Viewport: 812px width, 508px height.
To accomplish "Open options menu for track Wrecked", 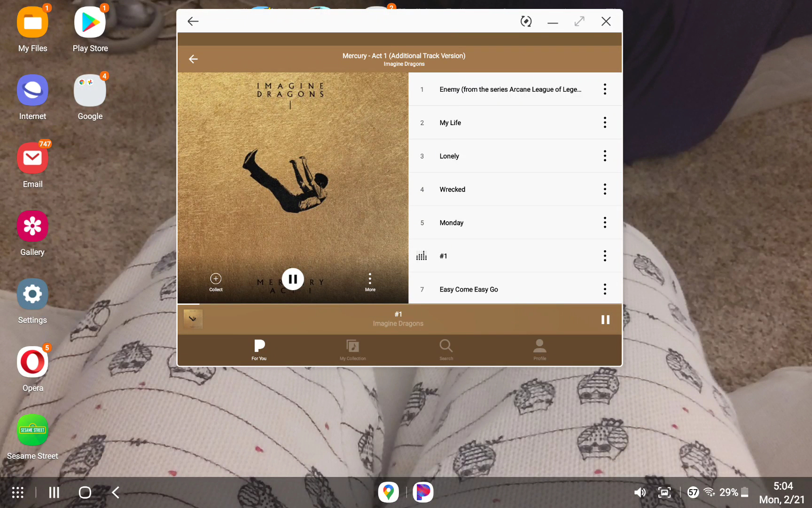I will tap(605, 190).
